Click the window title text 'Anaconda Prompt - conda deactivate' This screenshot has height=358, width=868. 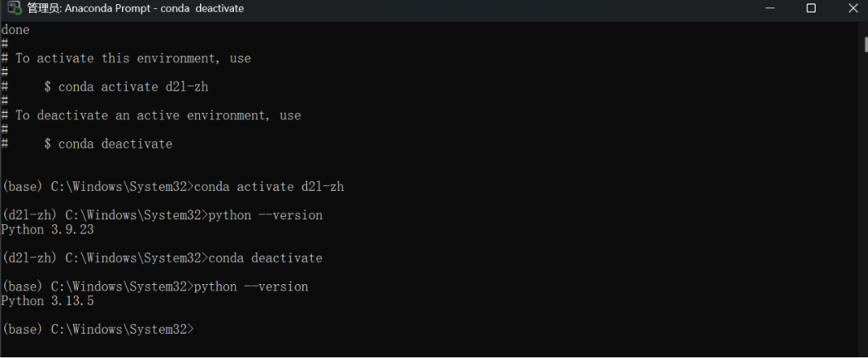point(154,9)
